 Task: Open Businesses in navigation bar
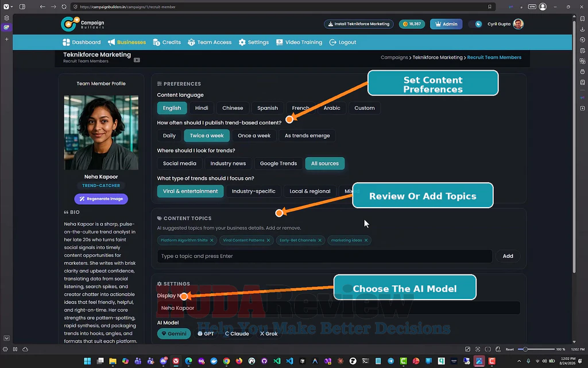[x=127, y=43]
